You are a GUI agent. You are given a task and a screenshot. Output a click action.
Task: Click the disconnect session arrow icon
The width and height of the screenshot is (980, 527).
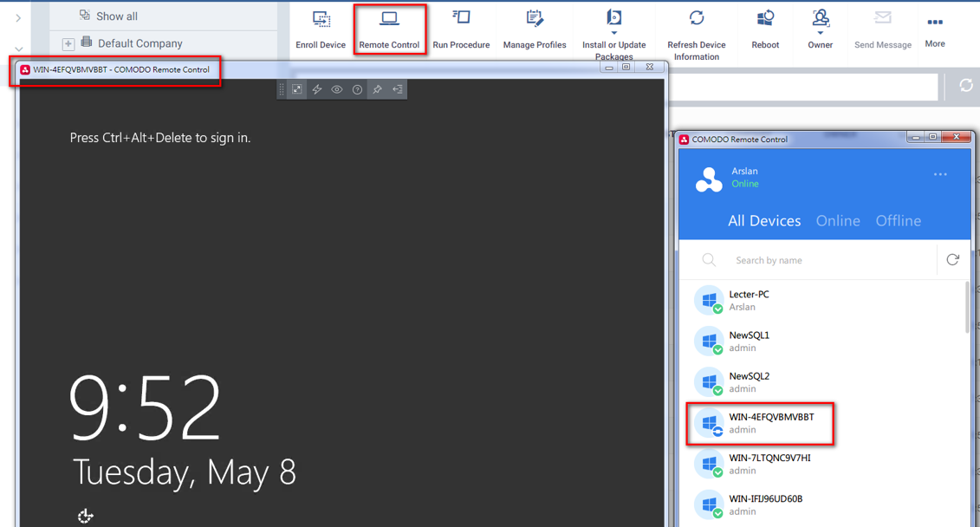point(398,89)
